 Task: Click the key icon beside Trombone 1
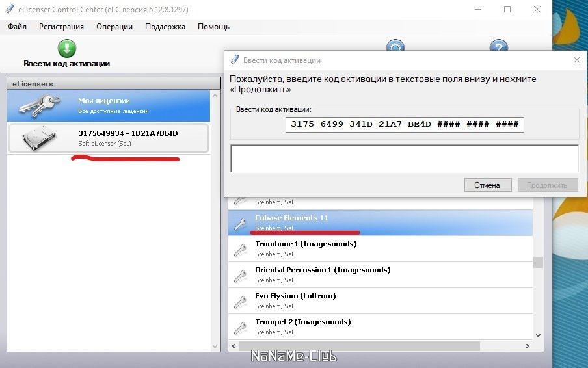pos(240,250)
